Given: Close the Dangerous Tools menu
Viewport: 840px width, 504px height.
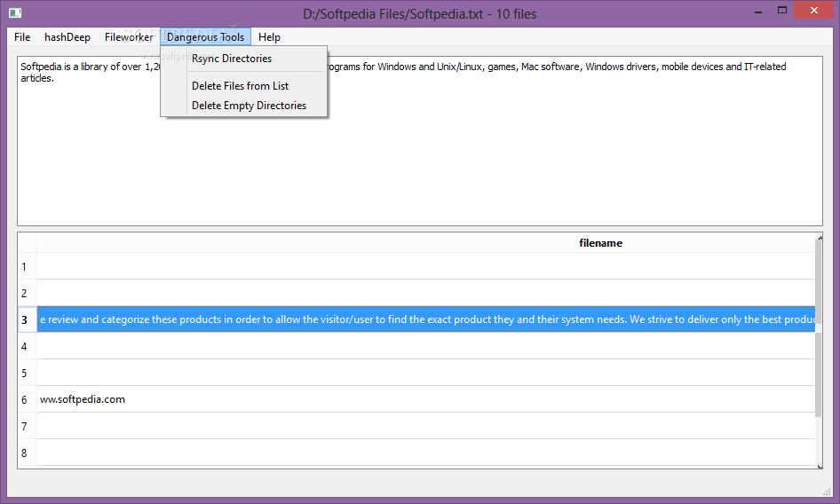Looking at the screenshot, I should tap(205, 37).
